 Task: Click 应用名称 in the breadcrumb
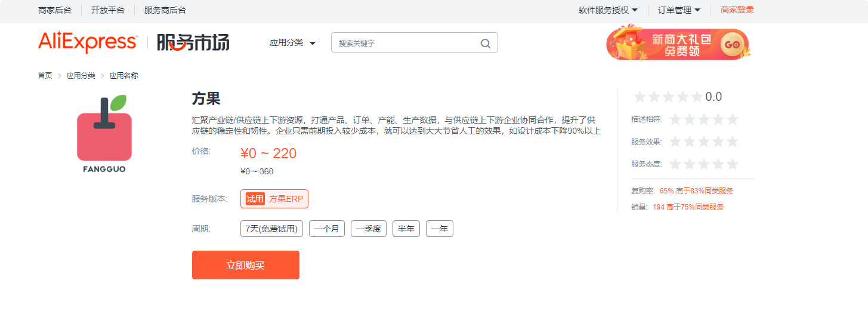click(123, 76)
